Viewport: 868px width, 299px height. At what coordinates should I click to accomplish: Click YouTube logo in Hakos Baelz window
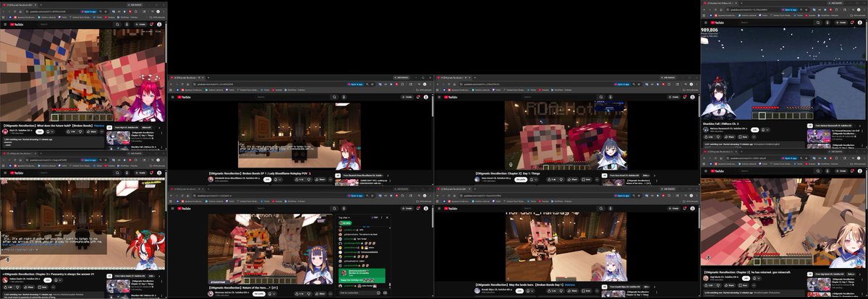tap(17, 173)
